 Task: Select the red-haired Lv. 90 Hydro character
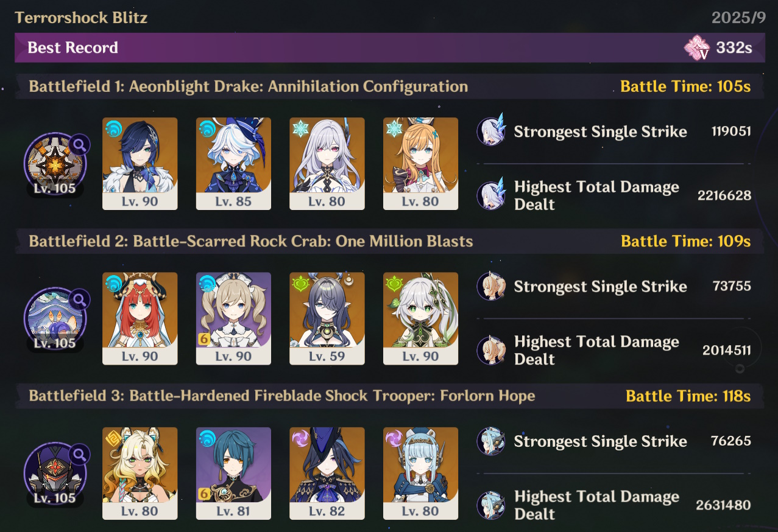[140, 318]
